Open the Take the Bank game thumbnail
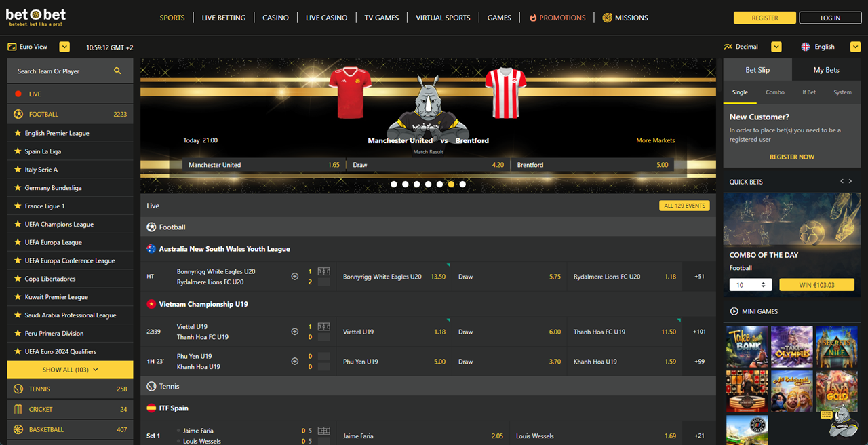The image size is (868, 445). pyautogui.click(x=747, y=346)
